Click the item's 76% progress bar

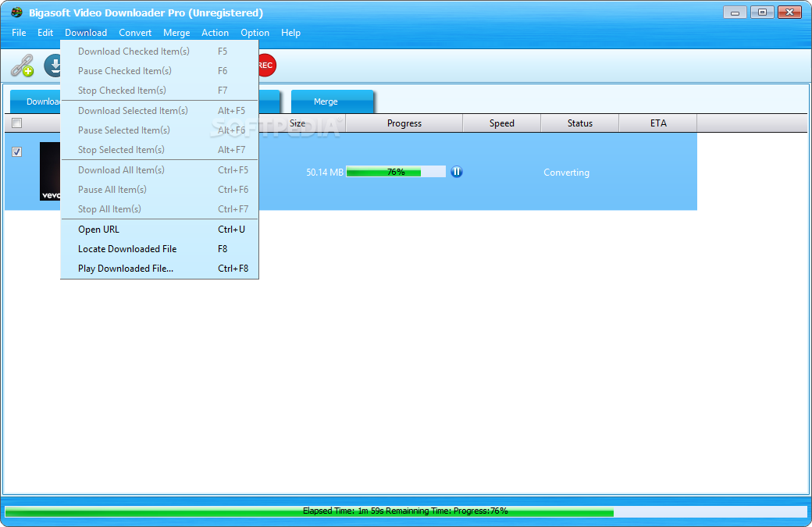click(x=396, y=172)
